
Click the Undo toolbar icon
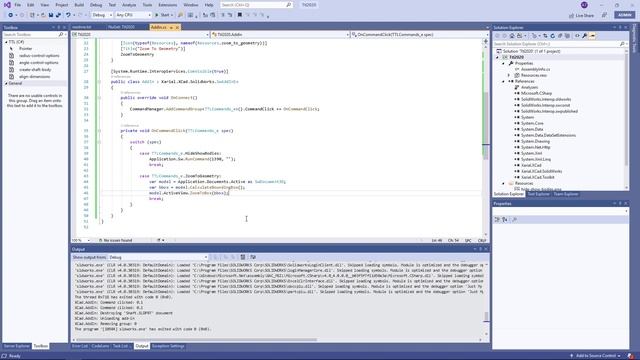(x=68, y=15)
